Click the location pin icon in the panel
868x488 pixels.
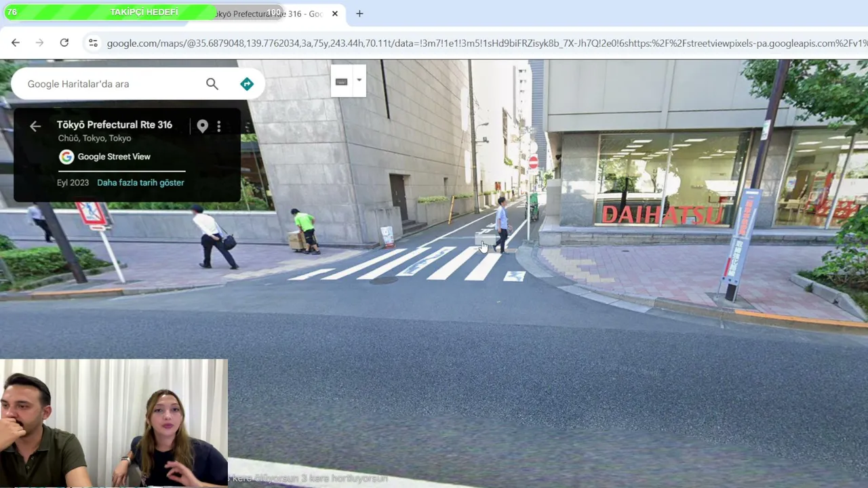[x=202, y=126]
